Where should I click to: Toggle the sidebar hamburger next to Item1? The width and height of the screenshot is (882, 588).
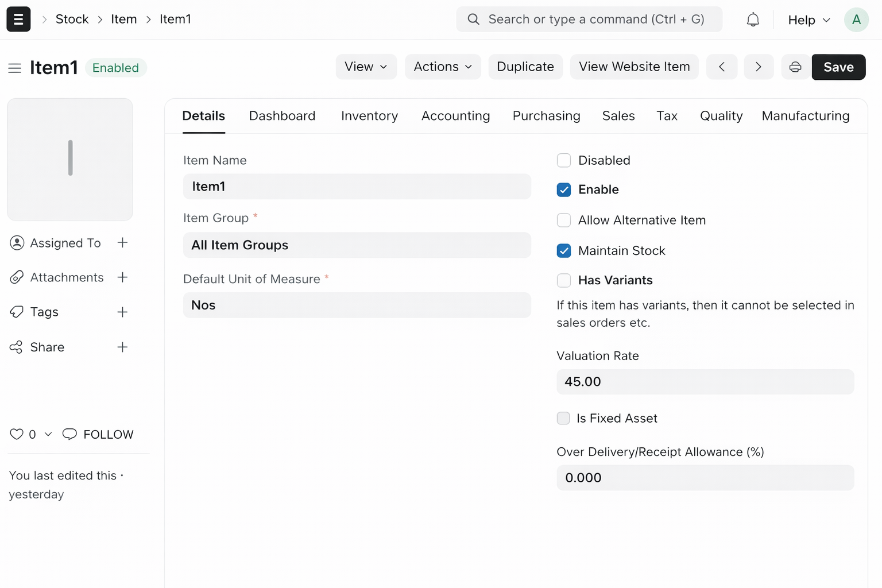pyautogui.click(x=15, y=68)
